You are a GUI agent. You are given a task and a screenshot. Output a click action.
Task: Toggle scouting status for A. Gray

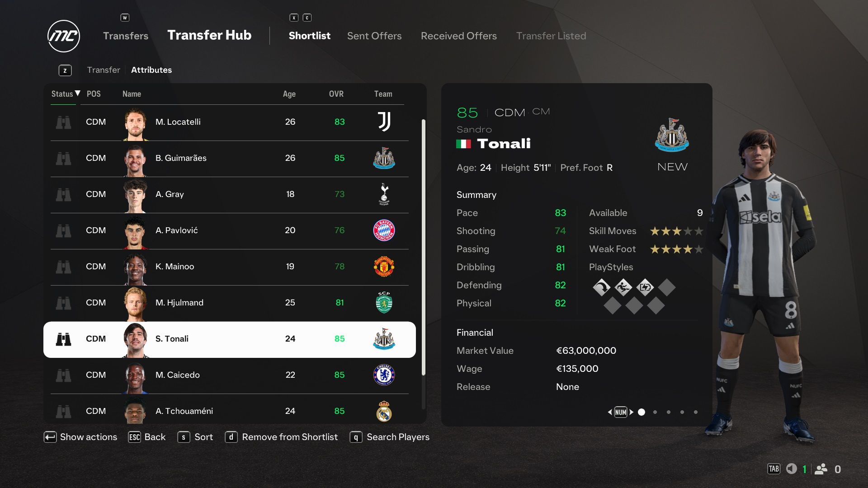(x=64, y=194)
